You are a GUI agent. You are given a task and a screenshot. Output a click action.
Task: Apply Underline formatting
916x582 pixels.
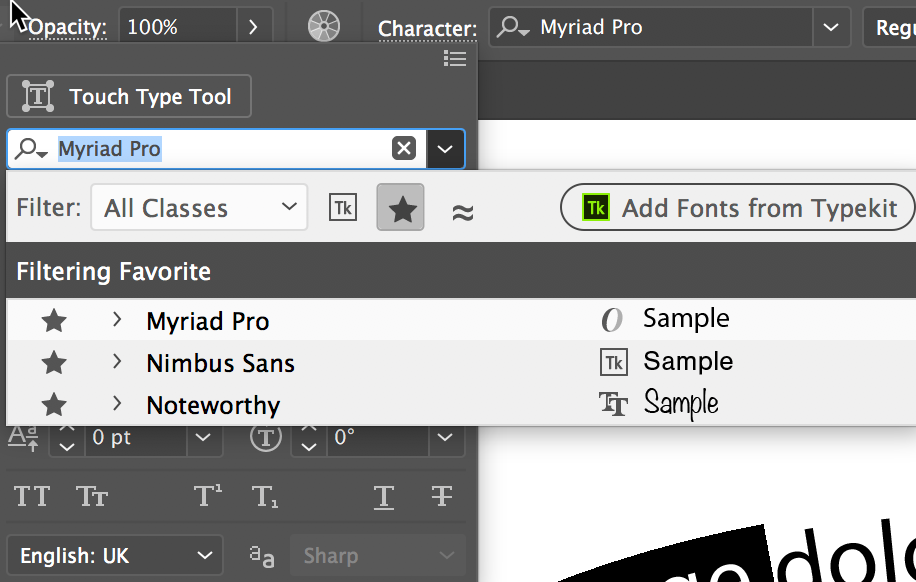coord(383,495)
